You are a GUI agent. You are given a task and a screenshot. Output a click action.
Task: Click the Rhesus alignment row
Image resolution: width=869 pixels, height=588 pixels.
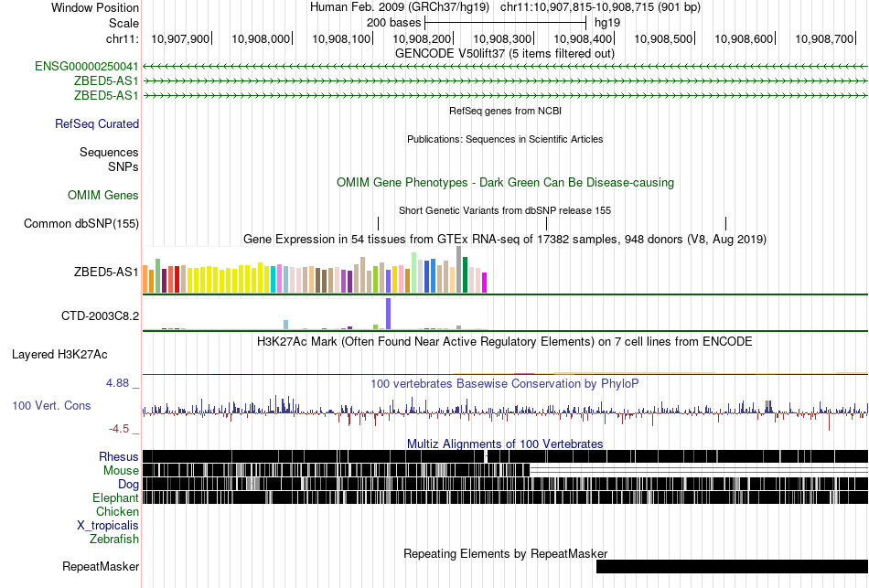pos(506,456)
